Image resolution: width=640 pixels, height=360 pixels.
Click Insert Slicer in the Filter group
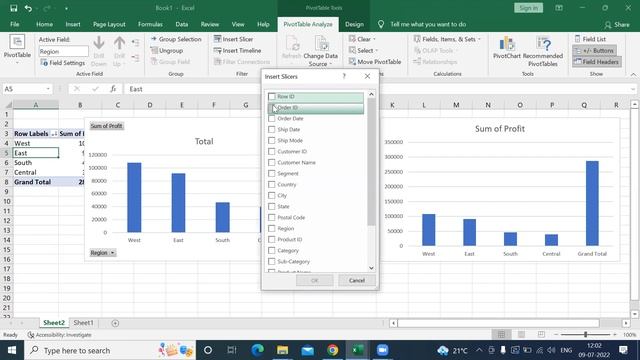pyautogui.click(x=233, y=39)
